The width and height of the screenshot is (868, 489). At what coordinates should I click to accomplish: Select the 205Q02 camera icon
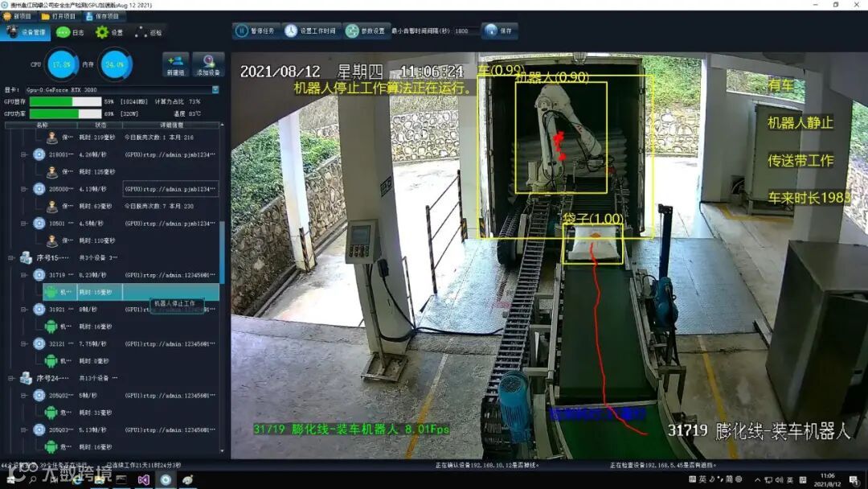click(39, 396)
